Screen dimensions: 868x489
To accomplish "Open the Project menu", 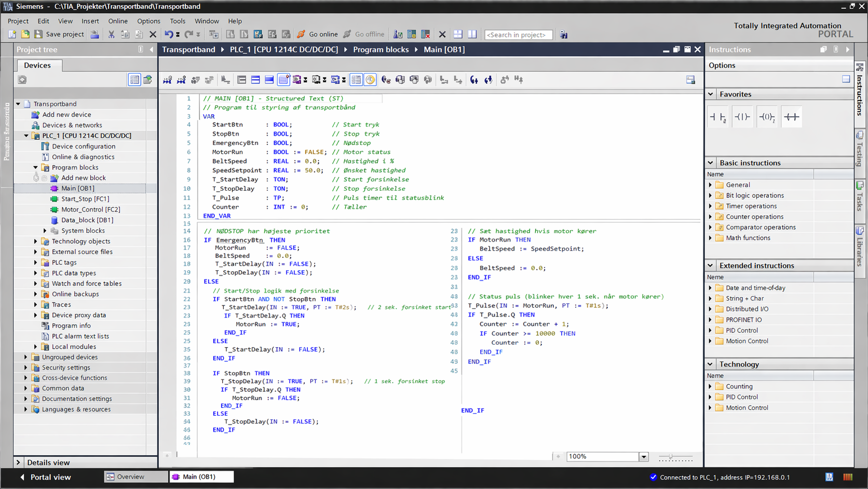I will [x=18, y=21].
